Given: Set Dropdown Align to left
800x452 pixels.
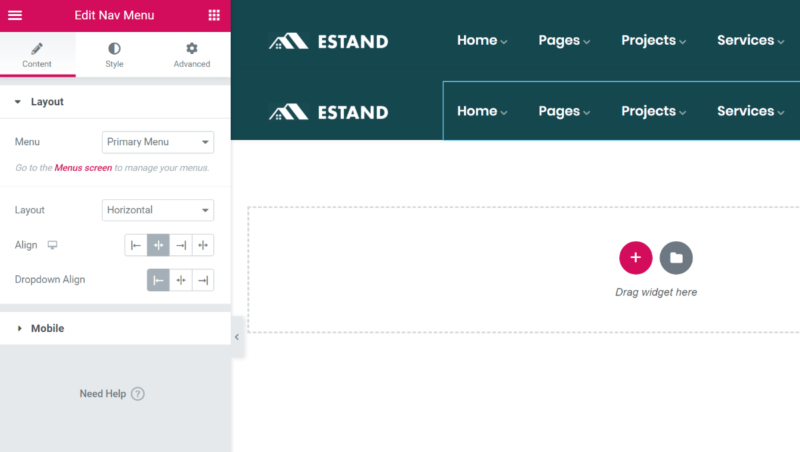Looking at the screenshot, I should 158,280.
